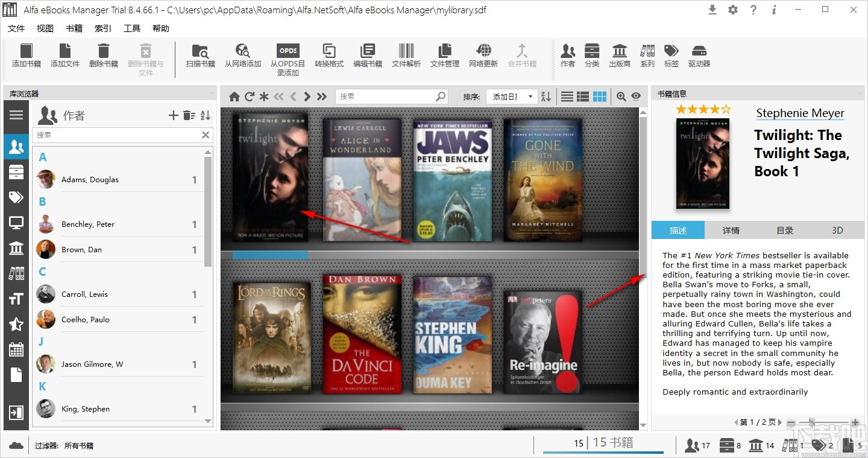The width and height of the screenshot is (868, 458).
Task: Toggle the detailed list view mode
Action: (583, 96)
